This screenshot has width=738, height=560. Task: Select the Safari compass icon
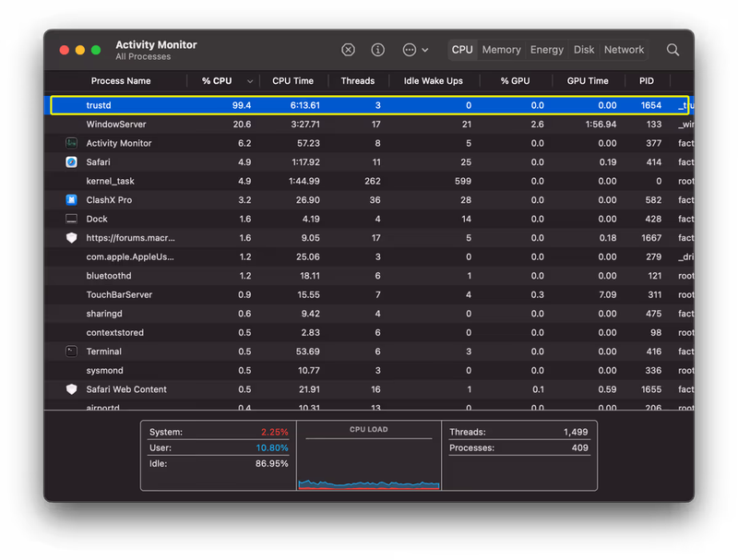coord(72,161)
